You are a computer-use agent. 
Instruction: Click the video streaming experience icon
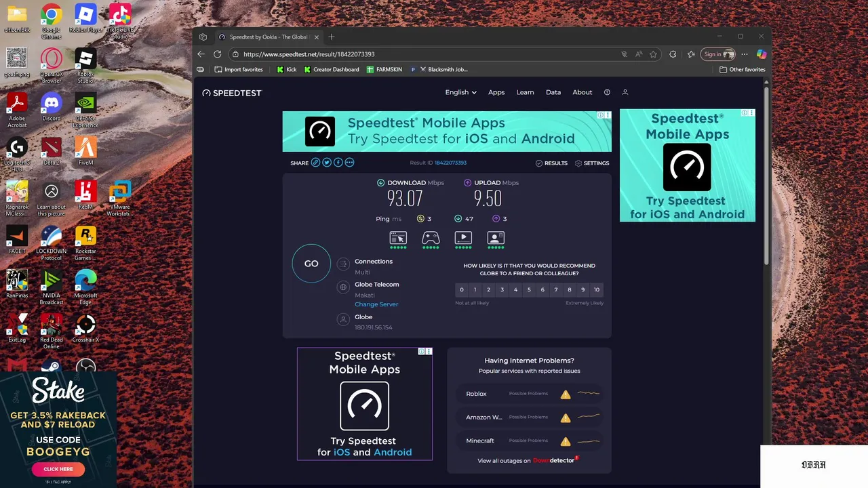coord(463,238)
